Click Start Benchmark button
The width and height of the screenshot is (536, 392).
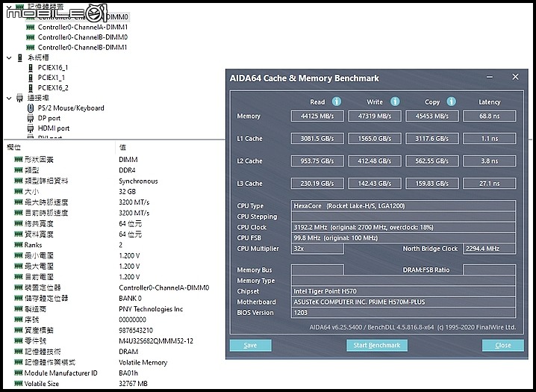click(377, 345)
